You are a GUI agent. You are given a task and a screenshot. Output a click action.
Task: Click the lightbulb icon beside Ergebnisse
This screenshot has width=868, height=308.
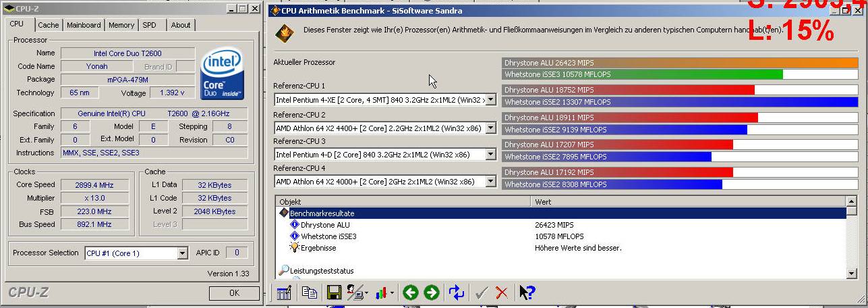pyautogui.click(x=295, y=248)
